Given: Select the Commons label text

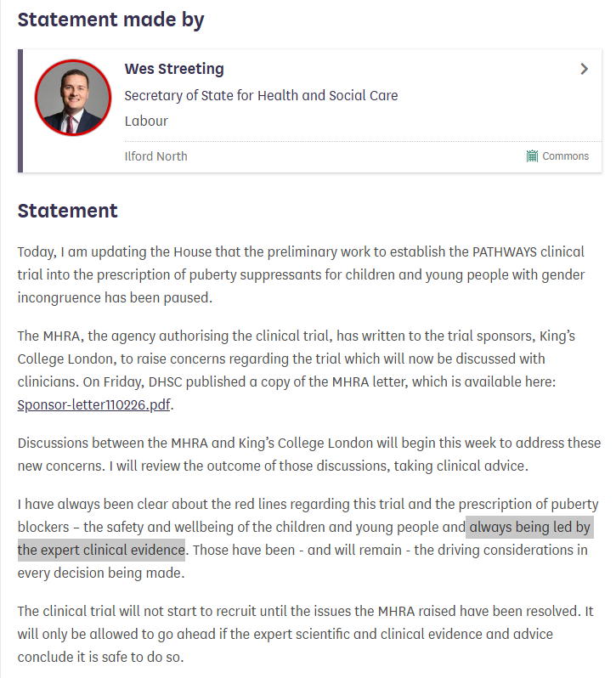Looking at the screenshot, I should tap(565, 156).
